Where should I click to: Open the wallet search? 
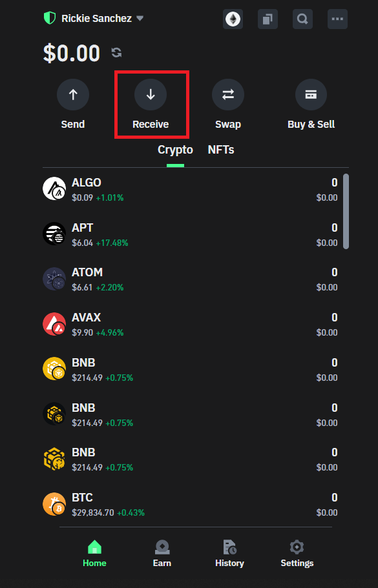point(302,19)
